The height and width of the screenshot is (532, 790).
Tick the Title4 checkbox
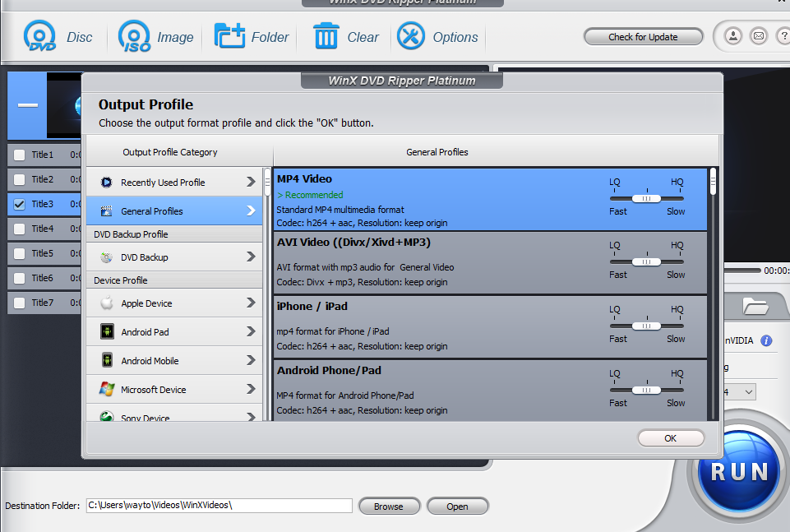[x=19, y=229]
